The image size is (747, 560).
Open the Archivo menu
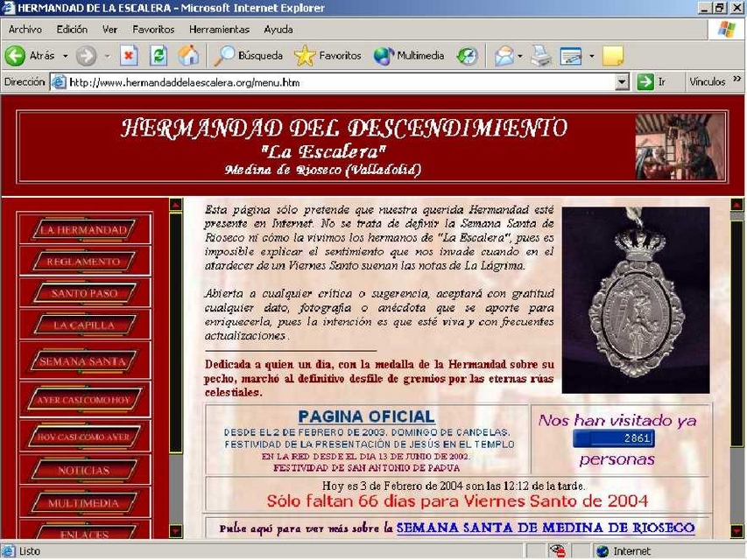25,30
